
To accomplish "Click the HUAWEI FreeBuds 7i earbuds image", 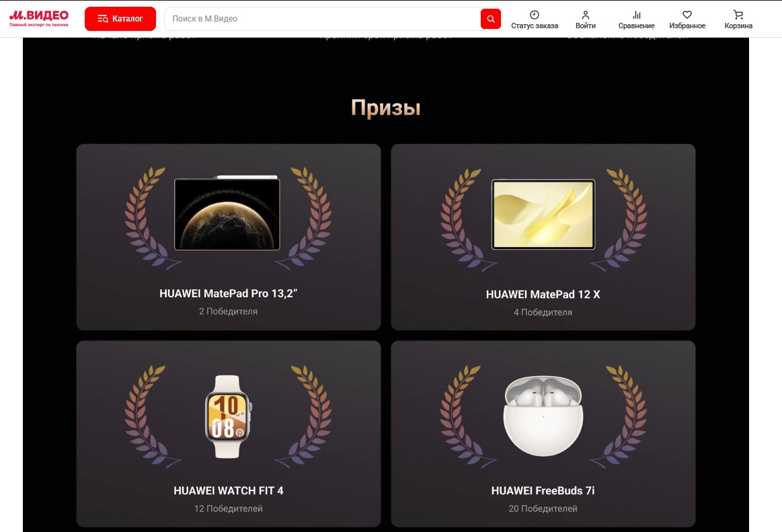I will pyautogui.click(x=543, y=415).
